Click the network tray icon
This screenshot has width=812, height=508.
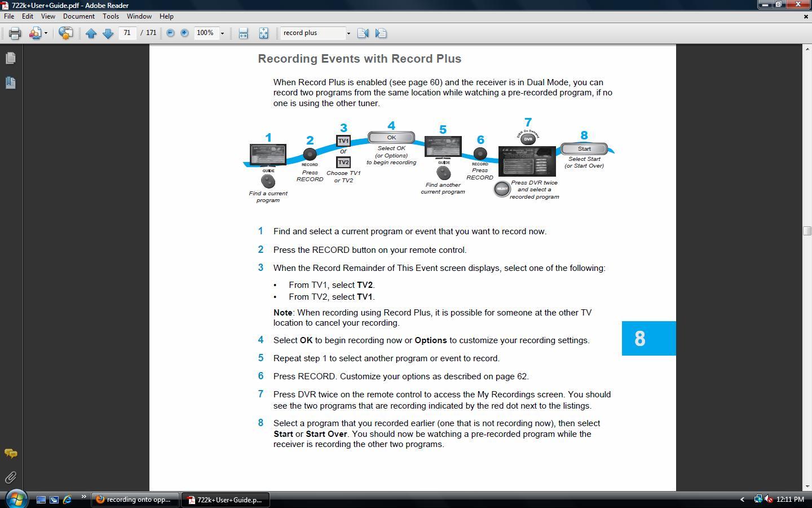[758, 500]
